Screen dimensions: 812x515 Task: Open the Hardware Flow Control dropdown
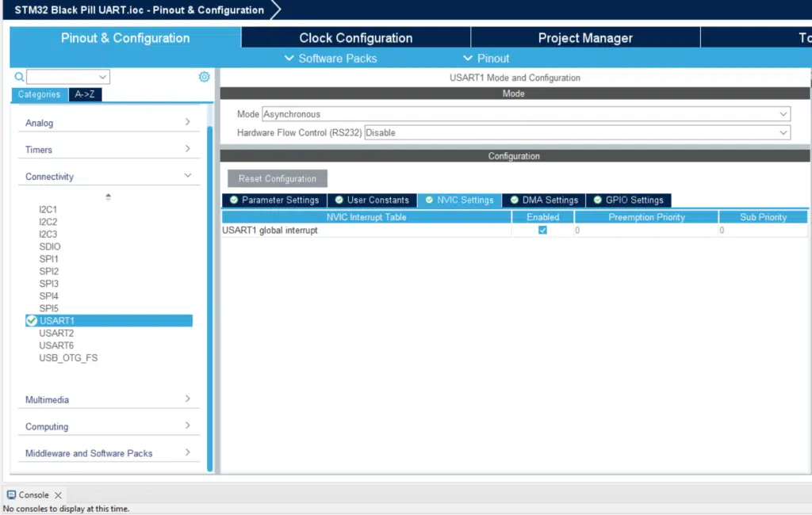click(577, 132)
